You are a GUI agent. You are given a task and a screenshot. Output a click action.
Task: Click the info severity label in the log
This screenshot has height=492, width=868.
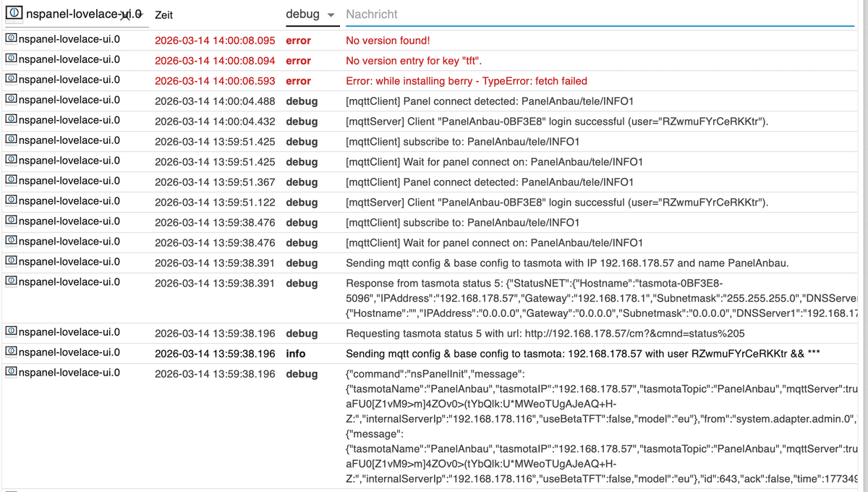pyautogui.click(x=295, y=354)
